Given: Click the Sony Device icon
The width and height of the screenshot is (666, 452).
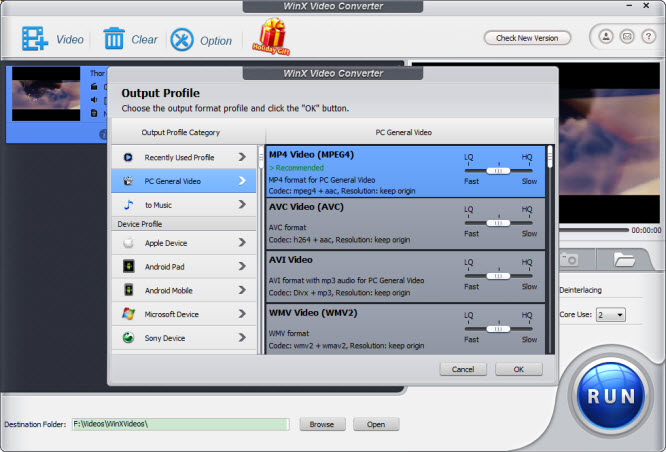Looking at the screenshot, I should [x=128, y=338].
